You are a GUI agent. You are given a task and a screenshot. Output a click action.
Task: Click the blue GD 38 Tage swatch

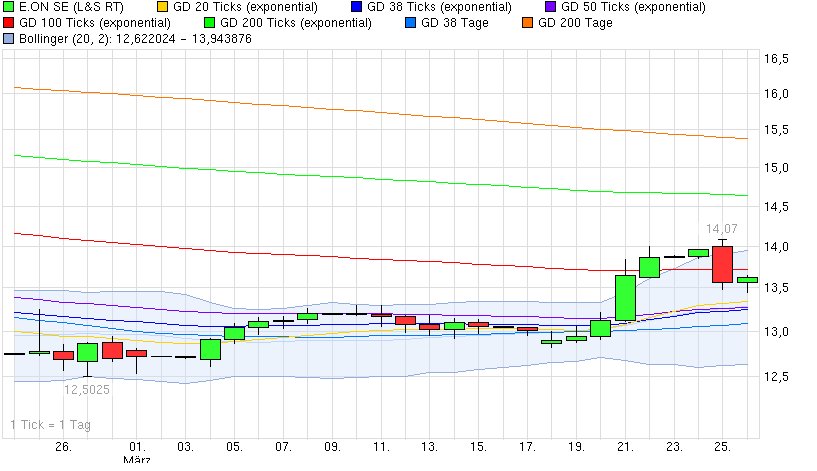click(x=411, y=23)
